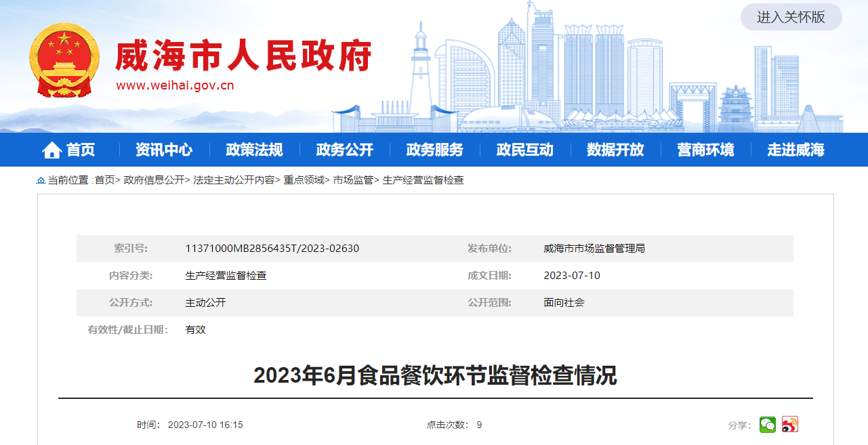Viewport: 868px width, 445px height.
Task: Click the national emblem logo
Action: click(x=64, y=61)
